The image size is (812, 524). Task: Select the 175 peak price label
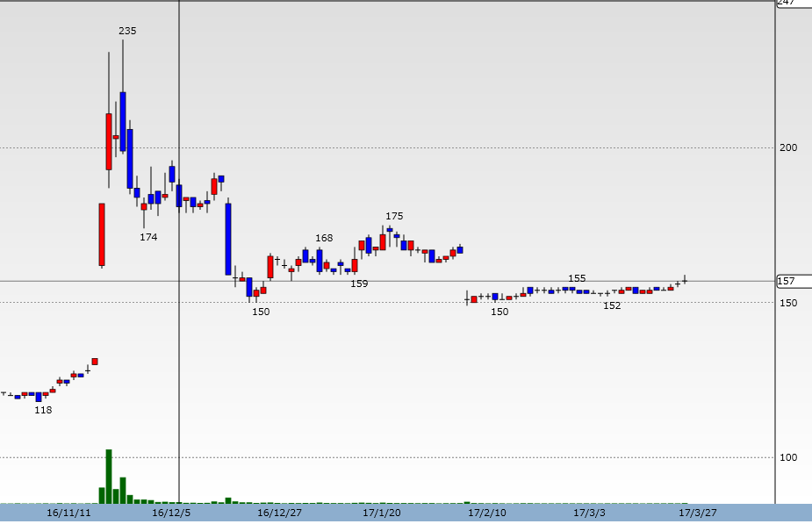(394, 216)
